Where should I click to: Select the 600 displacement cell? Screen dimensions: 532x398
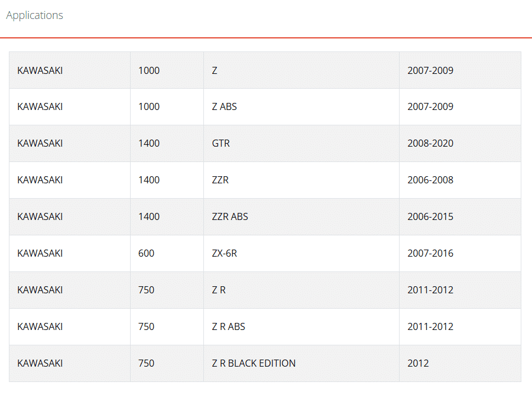(146, 253)
